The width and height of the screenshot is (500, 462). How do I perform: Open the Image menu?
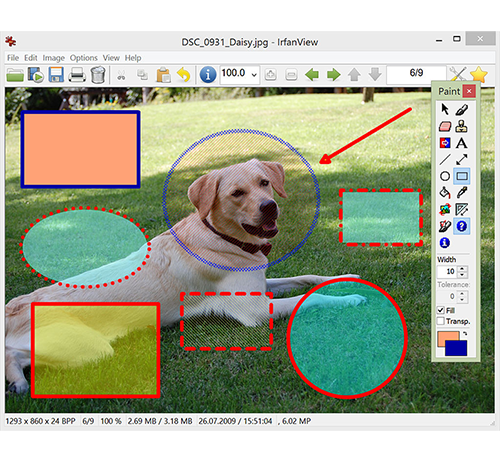coord(53,58)
